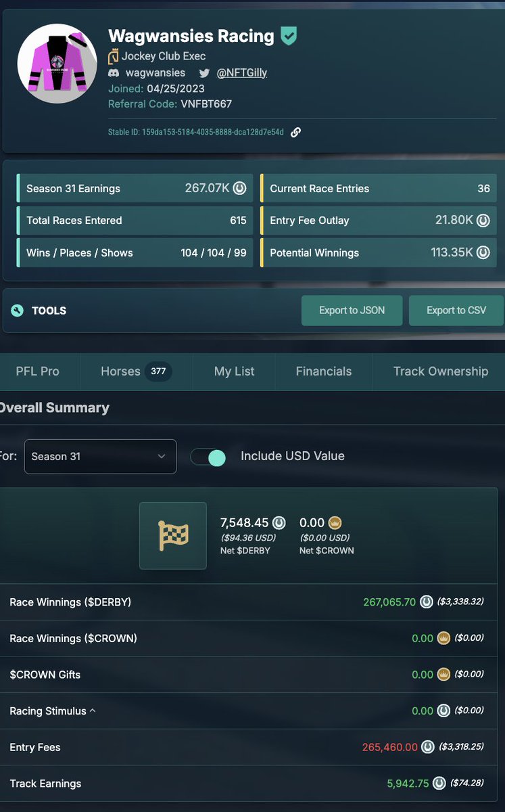Open the Track Ownership tab

click(x=440, y=371)
